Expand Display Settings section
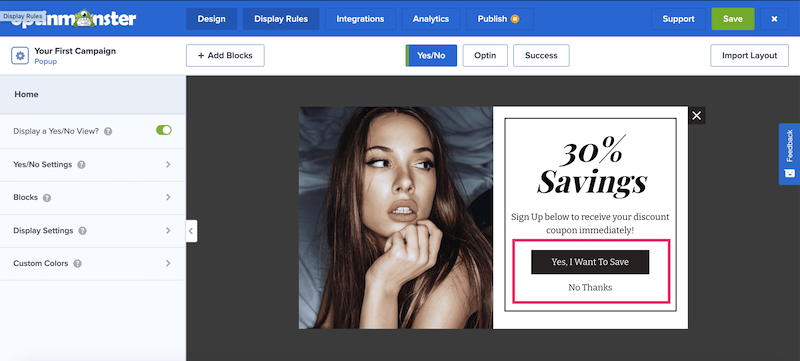Screen dimensions: 800x361 [x=92, y=231]
